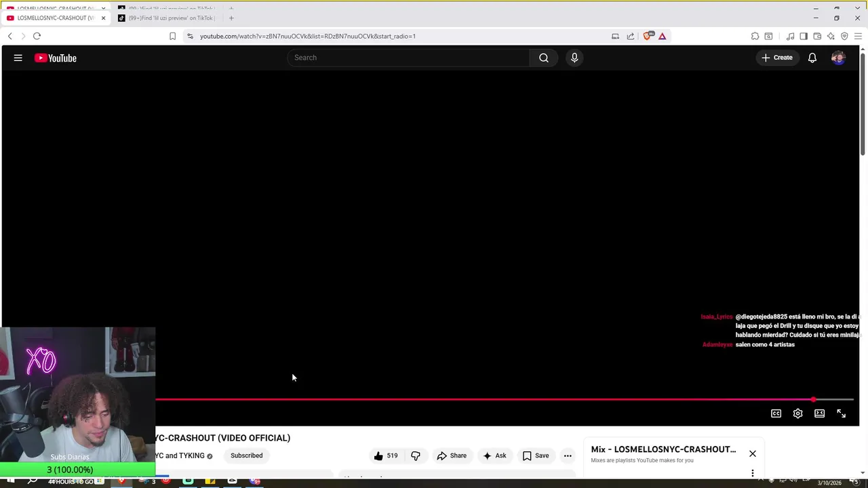Screen dimensions: 868x488
Task: Go back in browser history
Action: 9,36
